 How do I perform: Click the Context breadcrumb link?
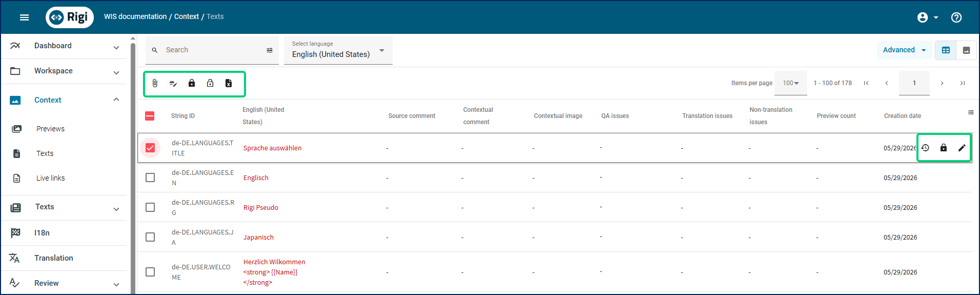187,16
